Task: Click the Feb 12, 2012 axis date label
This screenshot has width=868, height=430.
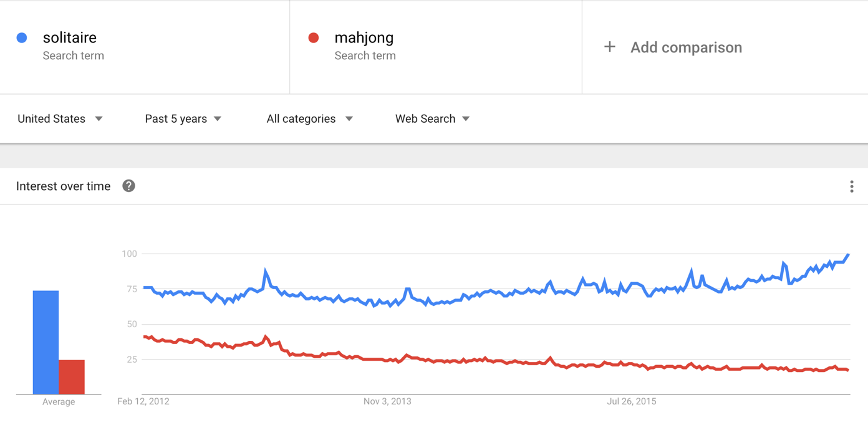Action: tap(143, 401)
